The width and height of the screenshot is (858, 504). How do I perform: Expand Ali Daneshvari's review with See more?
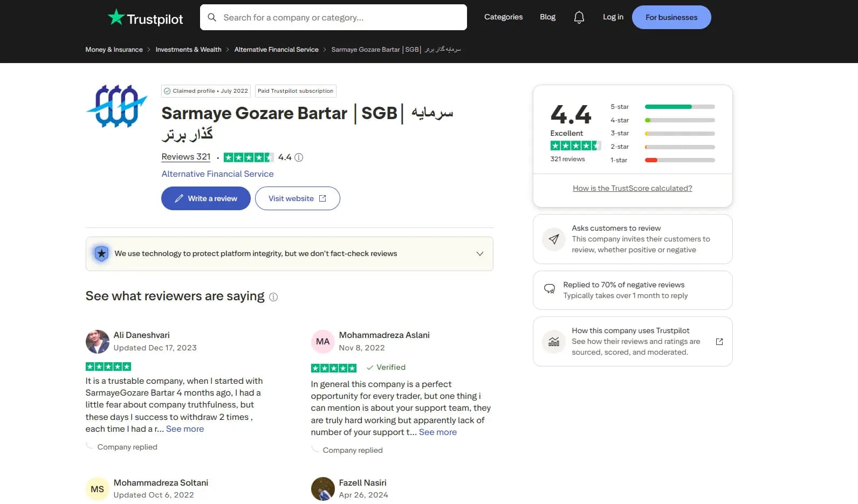pyautogui.click(x=185, y=429)
